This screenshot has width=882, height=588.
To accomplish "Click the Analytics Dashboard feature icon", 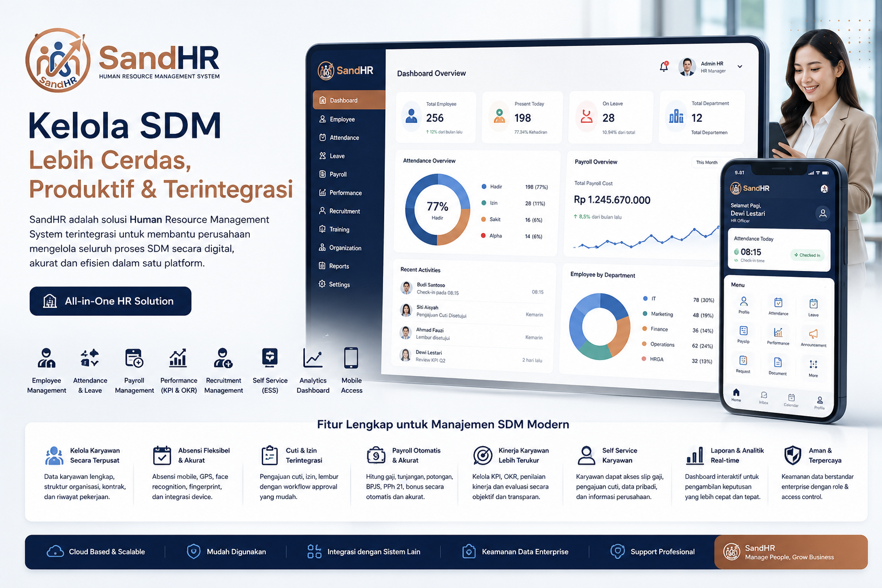I will pyautogui.click(x=313, y=358).
